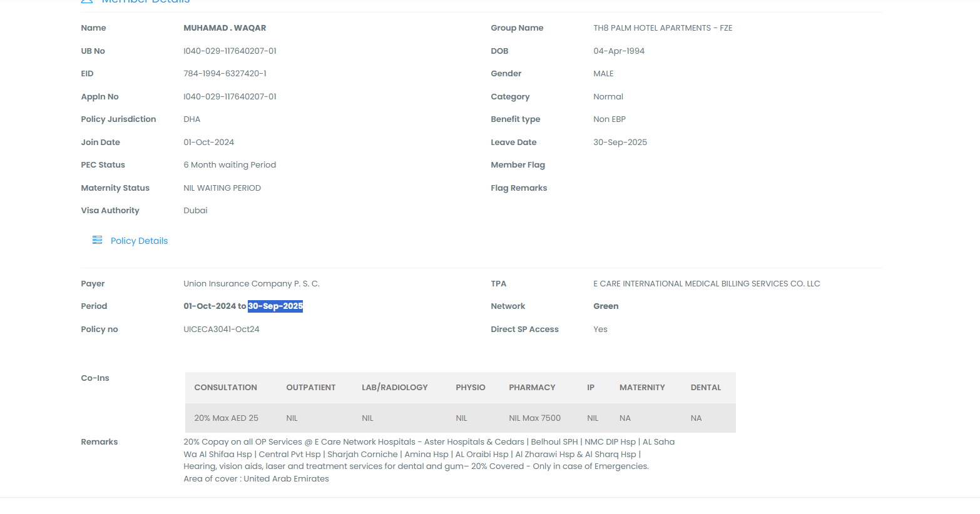Viewport: 980px width, 514px height.
Task: Click the CONSULTATION column header
Action: (x=225, y=388)
